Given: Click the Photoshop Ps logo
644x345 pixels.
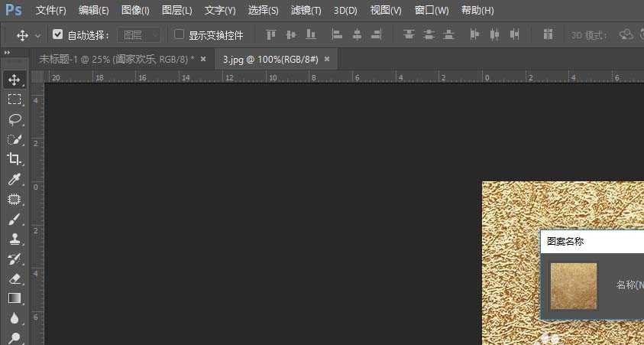Looking at the screenshot, I should tap(14, 10).
